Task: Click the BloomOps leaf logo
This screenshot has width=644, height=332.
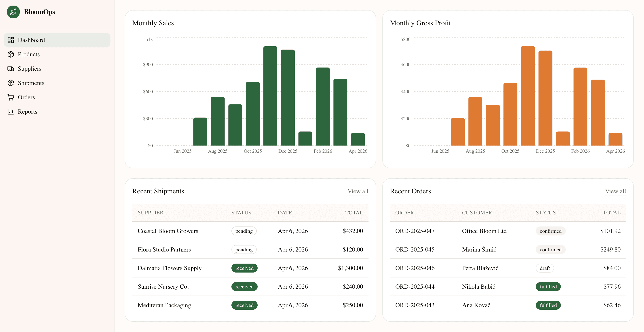Action: pyautogui.click(x=13, y=11)
